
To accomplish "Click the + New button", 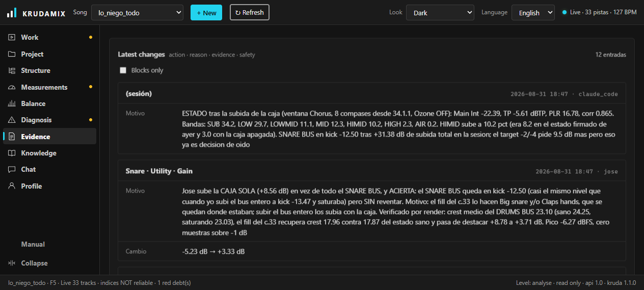I will pos(206,13).
